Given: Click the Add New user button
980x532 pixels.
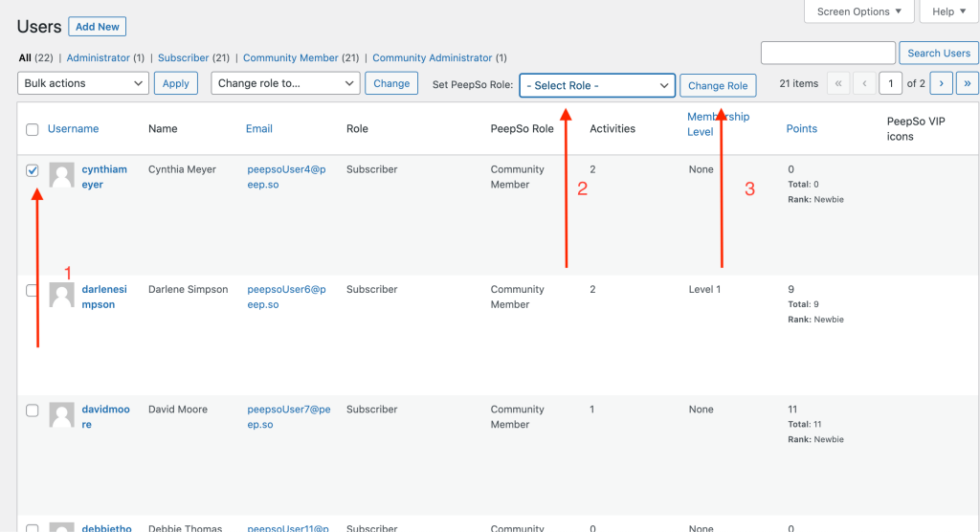Looking at the screenshot, I should coord(98,27).
